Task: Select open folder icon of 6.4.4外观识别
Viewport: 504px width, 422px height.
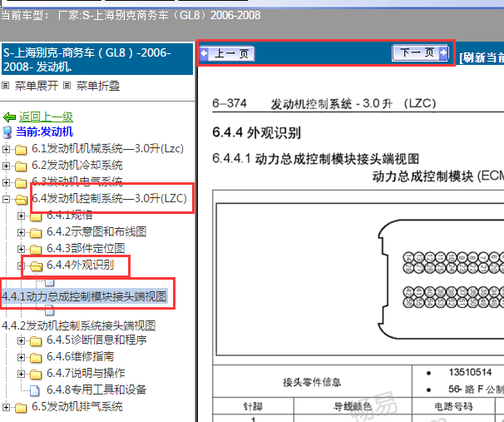Action: [x=37, y=266]
